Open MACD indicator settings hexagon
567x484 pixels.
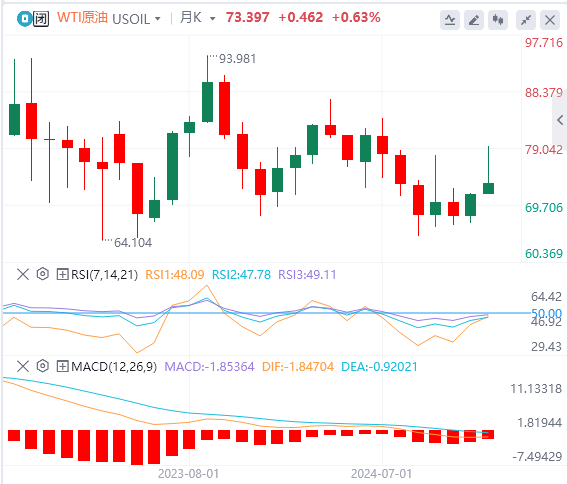click(x=43, y=366)
